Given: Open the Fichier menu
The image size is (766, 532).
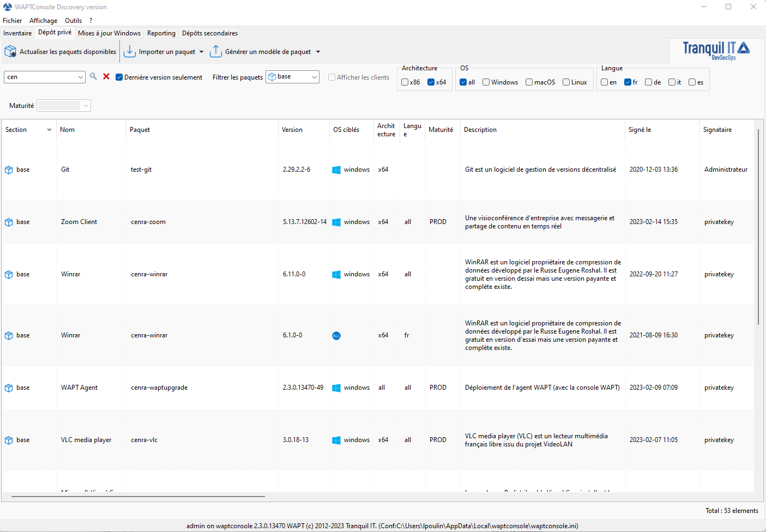Looking at the screenshot, I should [12, 21].
